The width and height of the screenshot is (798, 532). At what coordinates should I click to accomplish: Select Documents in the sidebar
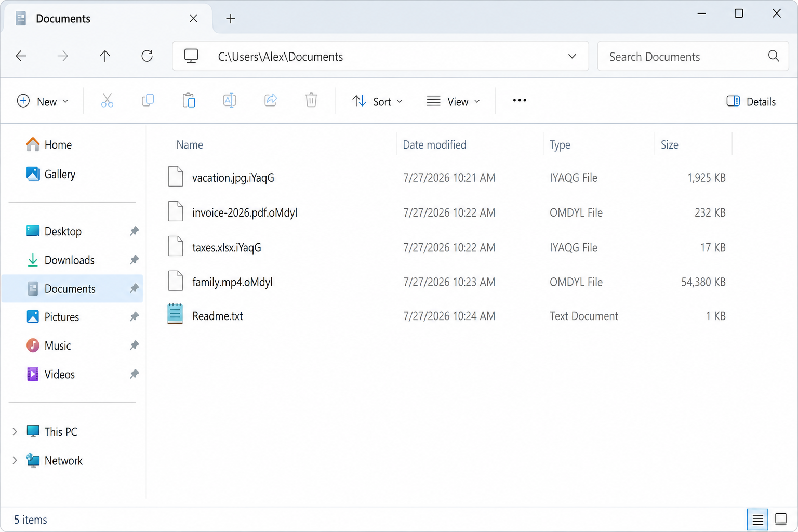click(72, 288)
